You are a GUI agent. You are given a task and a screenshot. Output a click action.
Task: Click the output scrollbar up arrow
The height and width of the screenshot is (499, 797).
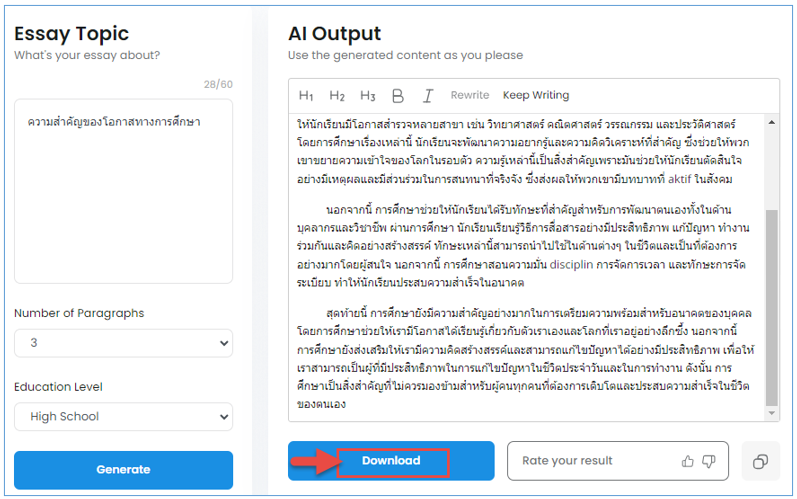tap(772, 122)
